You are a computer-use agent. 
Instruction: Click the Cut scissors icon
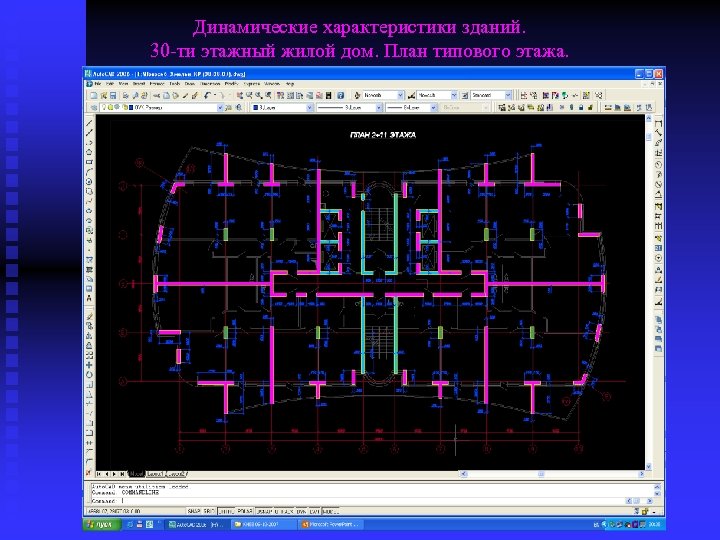[156, 95]
